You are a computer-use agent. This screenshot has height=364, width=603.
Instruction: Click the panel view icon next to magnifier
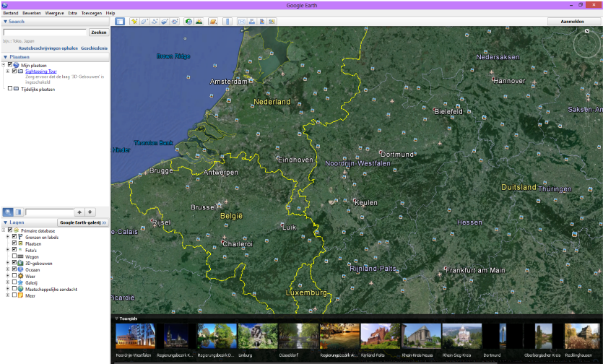coord(18,212)
